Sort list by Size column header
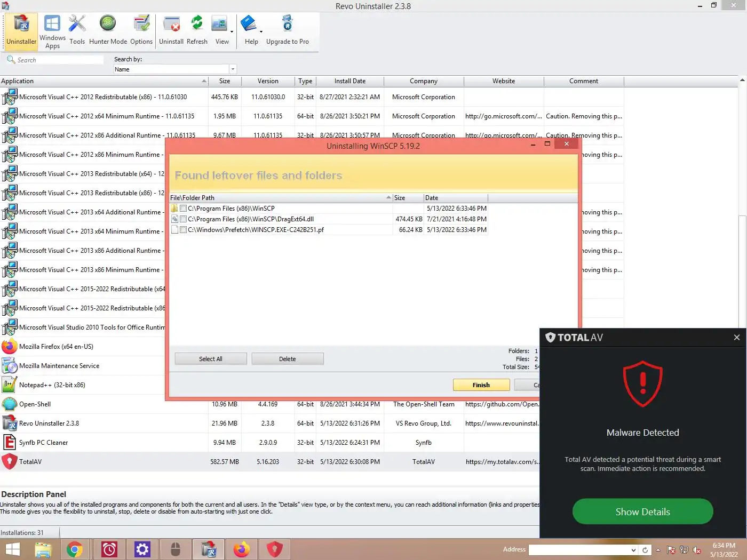The height and width of the screenshot is (560, 747). [x=225, y=81]
